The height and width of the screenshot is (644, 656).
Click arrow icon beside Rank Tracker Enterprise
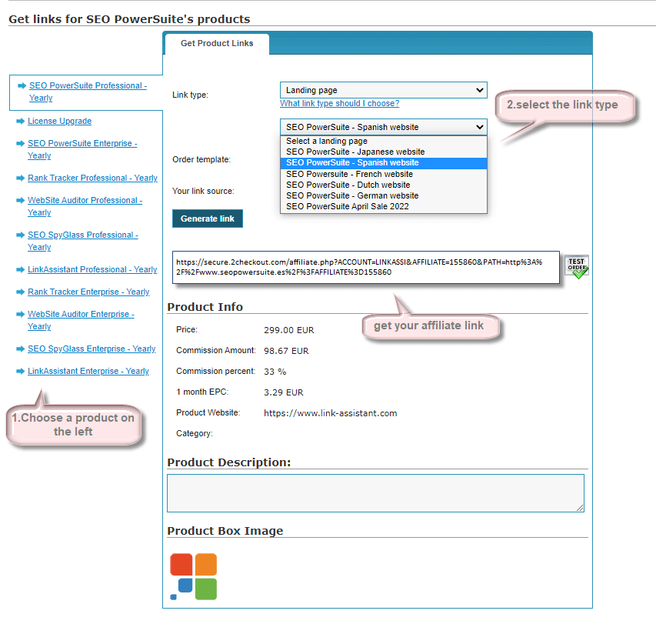tap(20, 292)
